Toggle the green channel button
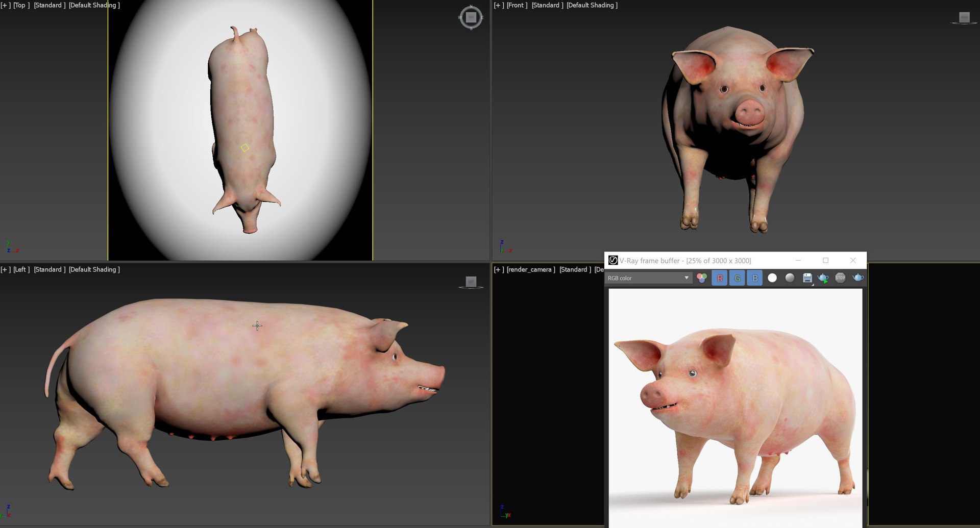980x528 pixels. coord(737,278)
